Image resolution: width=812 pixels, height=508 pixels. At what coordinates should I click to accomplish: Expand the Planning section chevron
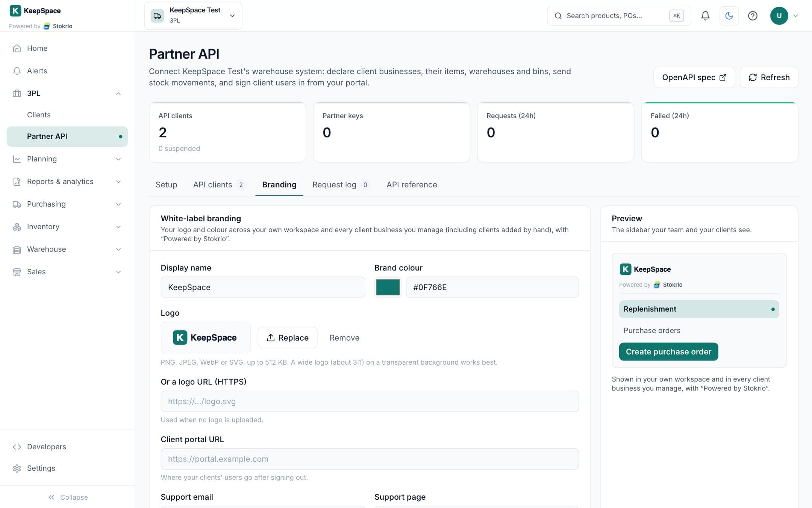[x=118, y=159]
